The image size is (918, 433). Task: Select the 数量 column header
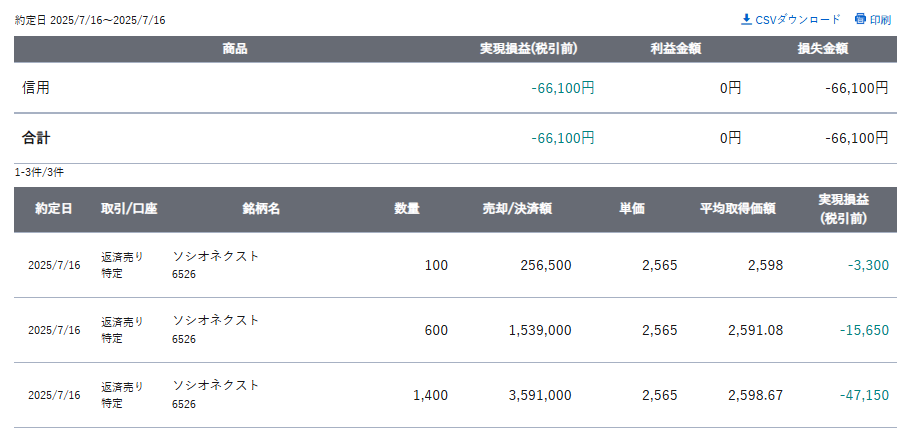pyautogui.click(x=407, y=209)
